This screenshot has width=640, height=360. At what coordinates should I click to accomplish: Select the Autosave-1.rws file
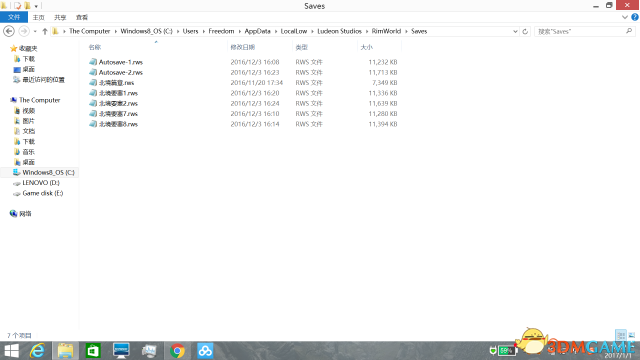coord(121,62)
